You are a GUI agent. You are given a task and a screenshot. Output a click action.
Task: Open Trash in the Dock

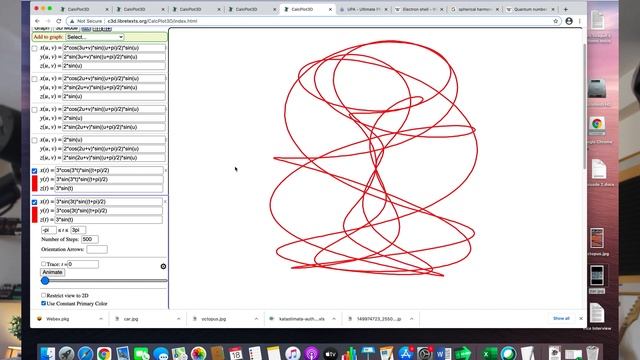(592, 353)
